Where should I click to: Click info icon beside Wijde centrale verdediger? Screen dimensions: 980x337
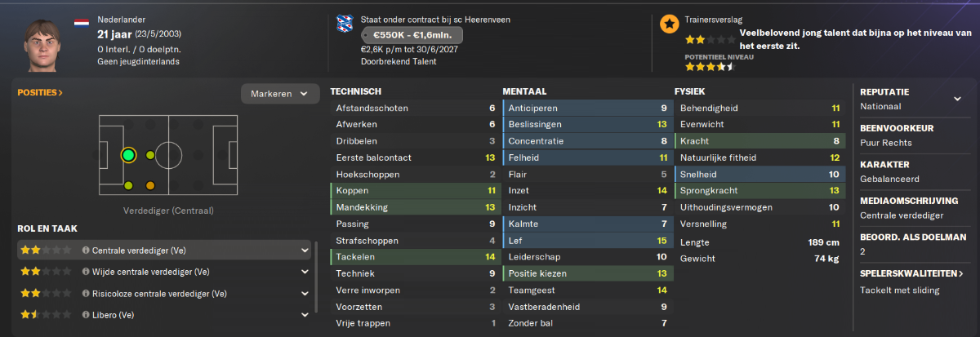(86, 272)
